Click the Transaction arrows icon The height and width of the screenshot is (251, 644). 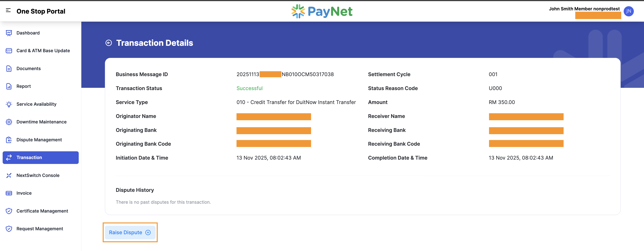click(x=9, y=158)
